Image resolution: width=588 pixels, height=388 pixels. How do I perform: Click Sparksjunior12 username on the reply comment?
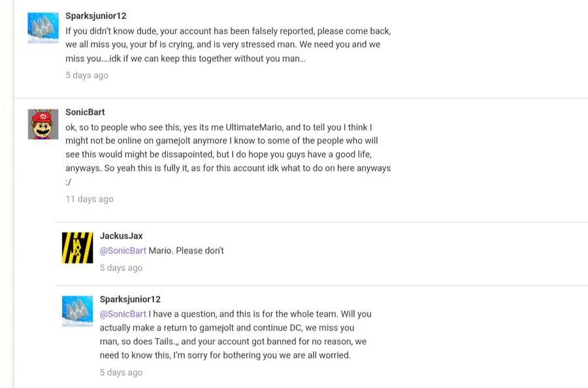coord(129,299)
